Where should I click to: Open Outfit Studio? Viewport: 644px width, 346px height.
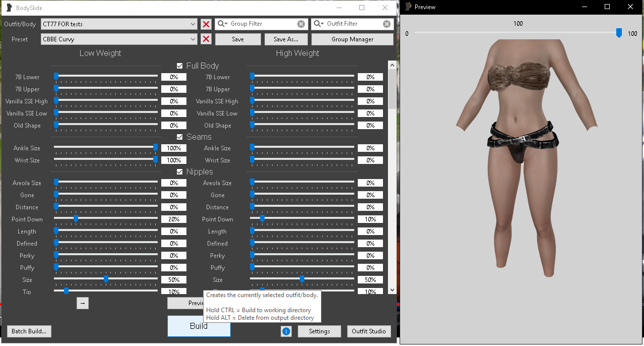tap(369, 331)
